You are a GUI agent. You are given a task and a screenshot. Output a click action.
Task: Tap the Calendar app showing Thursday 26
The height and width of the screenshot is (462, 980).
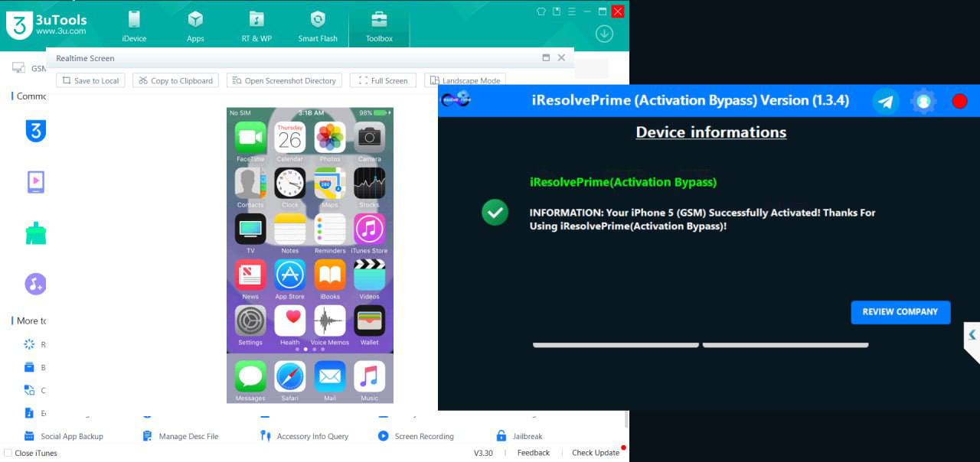pos(290,138)
